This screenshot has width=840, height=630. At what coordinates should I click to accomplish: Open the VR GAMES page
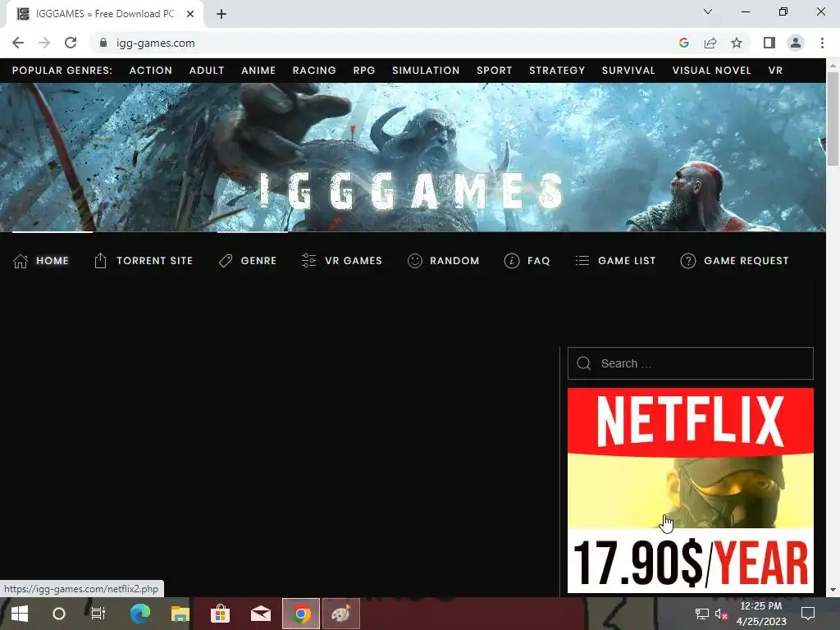(x=353, y=261)
